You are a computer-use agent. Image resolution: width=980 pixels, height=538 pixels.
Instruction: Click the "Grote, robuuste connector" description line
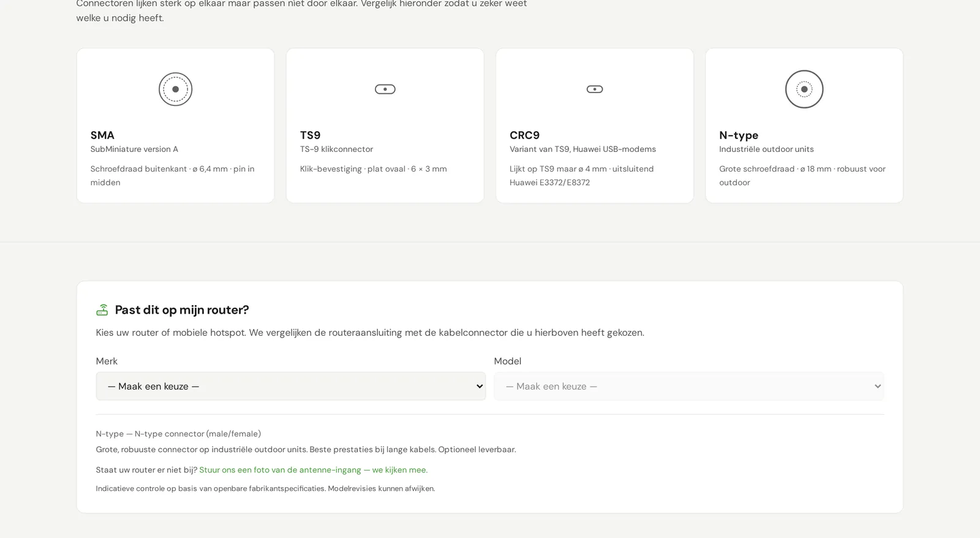coord(306,450)
